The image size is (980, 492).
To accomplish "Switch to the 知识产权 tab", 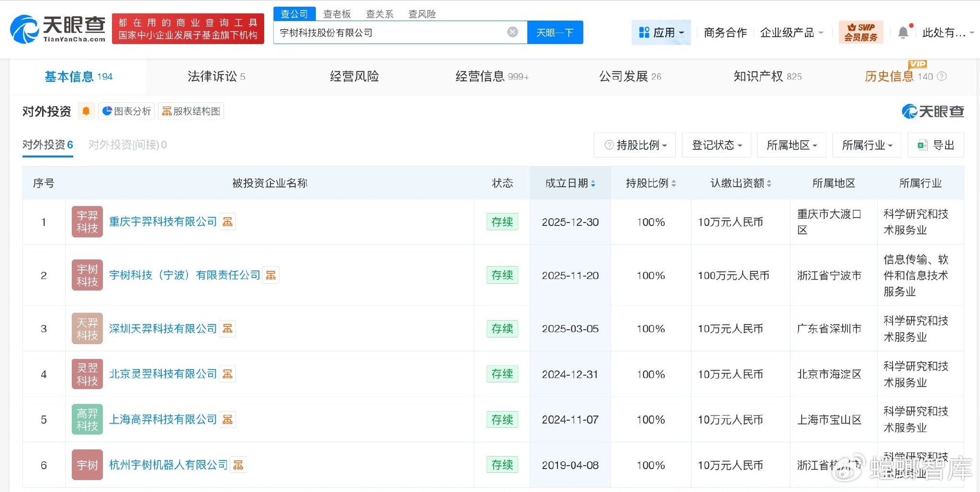I will 767,77.
